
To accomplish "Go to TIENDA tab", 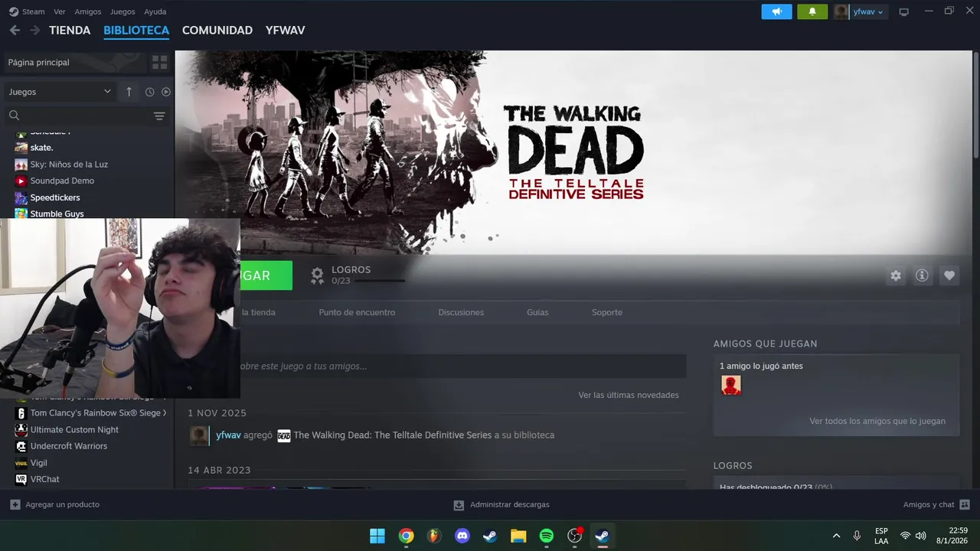I will tap(70, 30).
